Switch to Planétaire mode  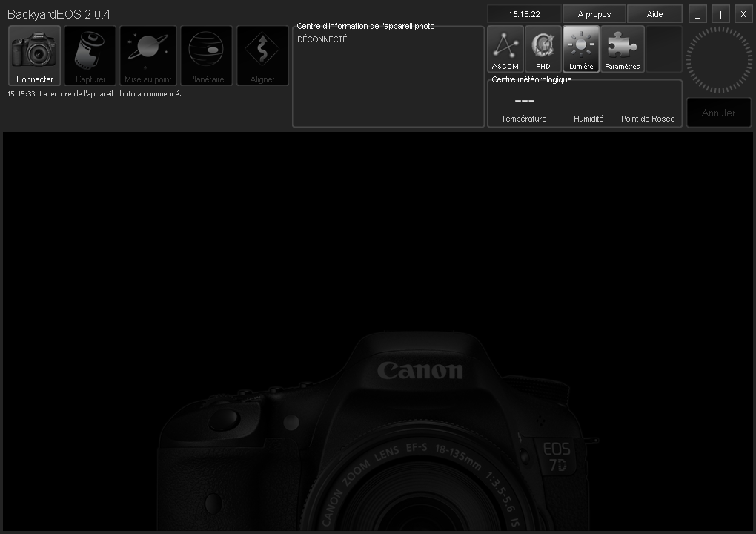tap(206, 56)
